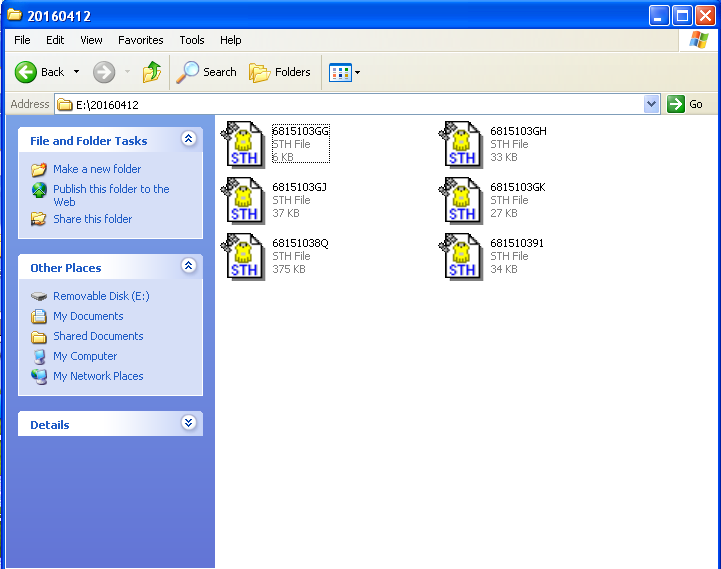Open My Documents link
721x569 pixels.
coord(88,316)
